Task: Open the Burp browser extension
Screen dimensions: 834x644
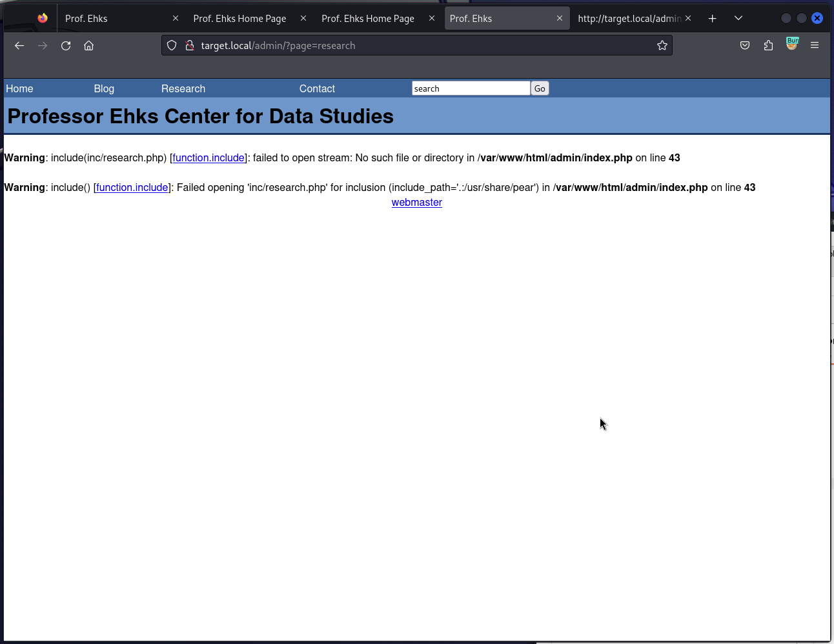Action: (x=792, y=45)
